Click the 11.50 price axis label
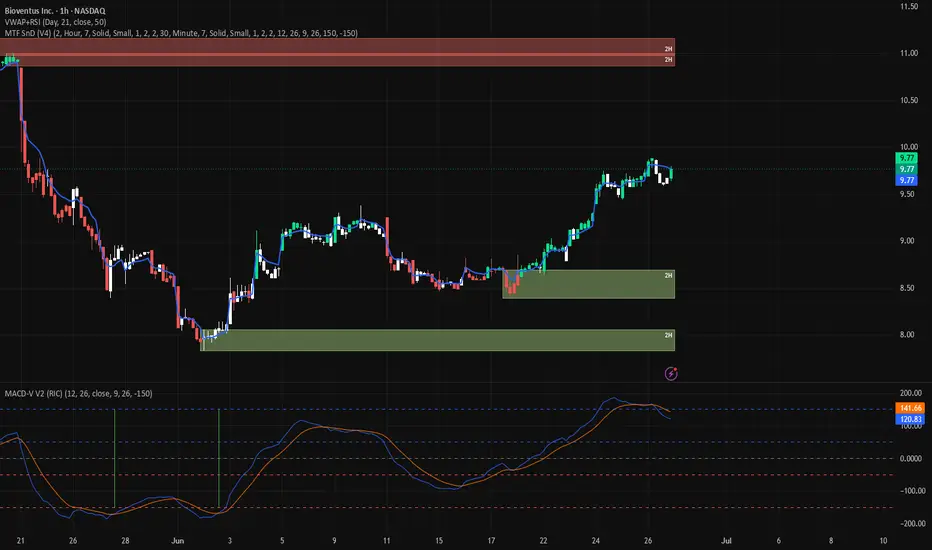This screenshot has height=550, width=932. [909, 7]
